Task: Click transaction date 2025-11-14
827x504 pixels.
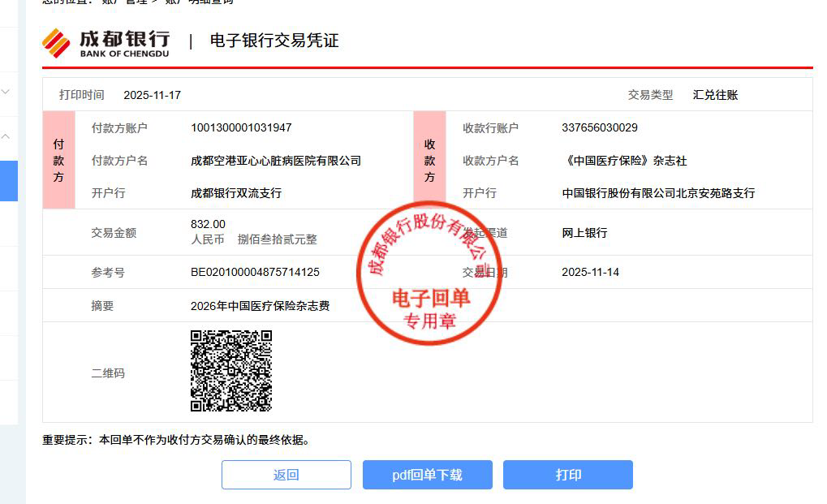Action: (590, 272)
